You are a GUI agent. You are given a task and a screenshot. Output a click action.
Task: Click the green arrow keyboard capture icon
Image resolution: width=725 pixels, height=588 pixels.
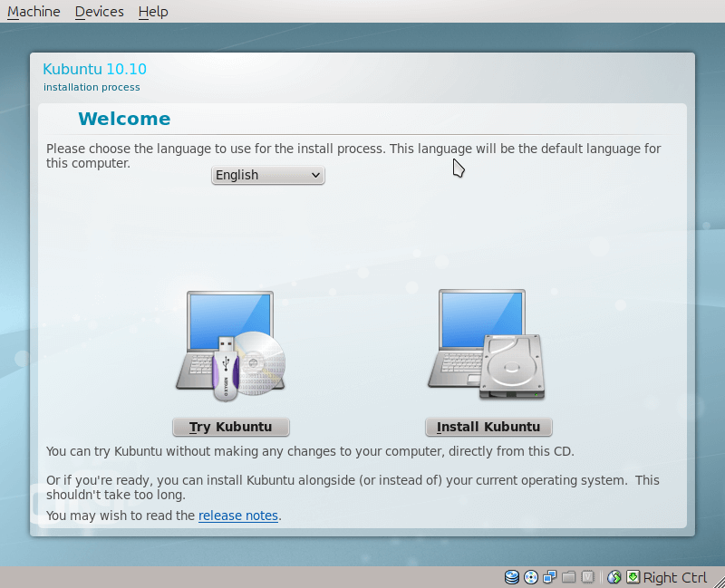633,577
